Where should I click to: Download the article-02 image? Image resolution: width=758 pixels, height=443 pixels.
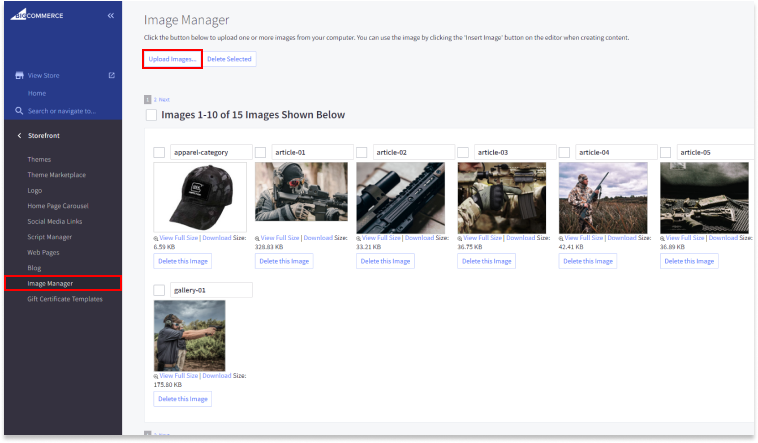point(419,238)
